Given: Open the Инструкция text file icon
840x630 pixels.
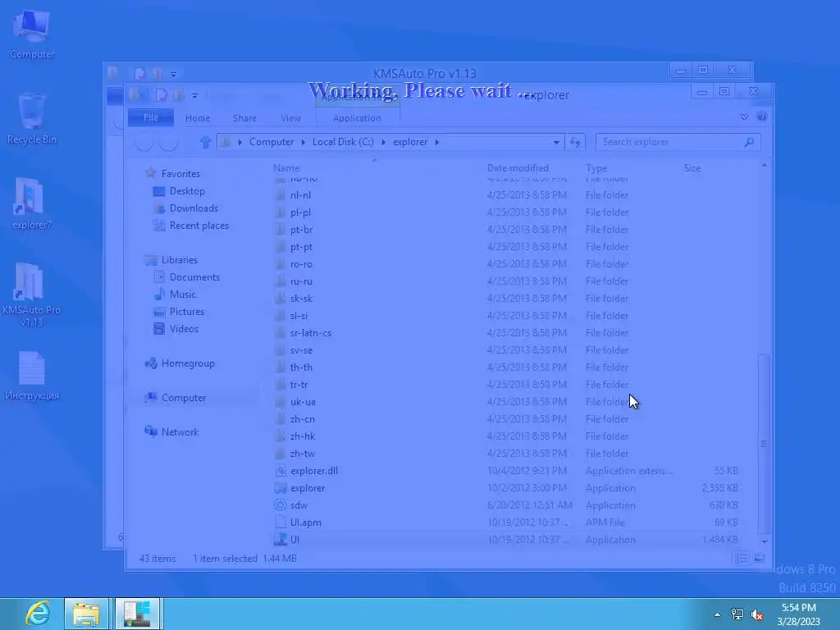Looking at the screenshot, I should click(32, 376).
